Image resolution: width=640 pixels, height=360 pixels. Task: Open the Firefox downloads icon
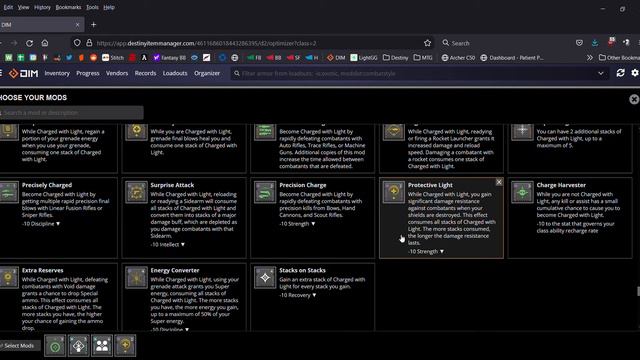[x=595, y=43]
